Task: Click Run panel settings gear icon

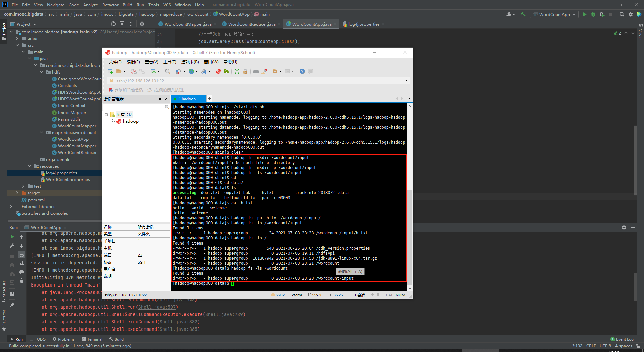Action: [x=624, y=227]
